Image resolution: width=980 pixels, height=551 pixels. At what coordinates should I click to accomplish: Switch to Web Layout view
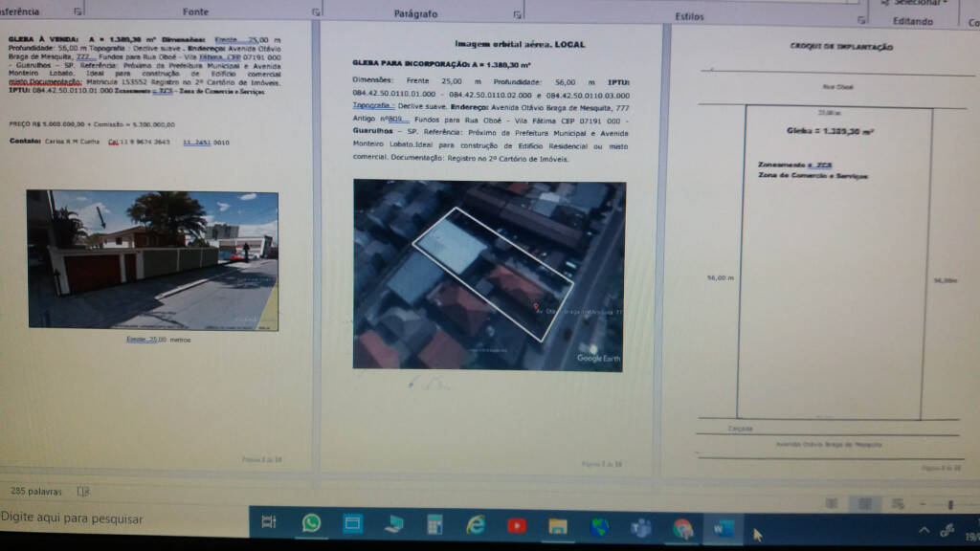coord(897,503)
